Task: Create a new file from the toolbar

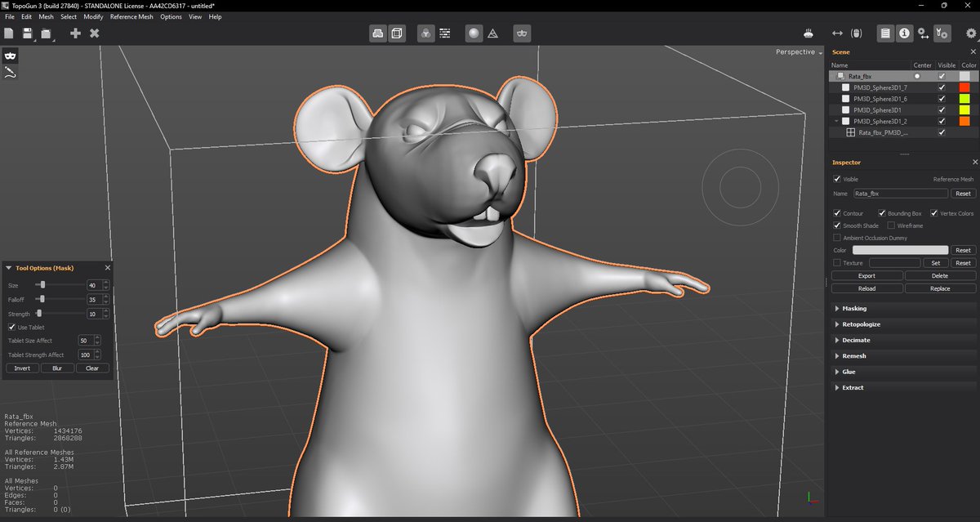Action: coord(9,33)
